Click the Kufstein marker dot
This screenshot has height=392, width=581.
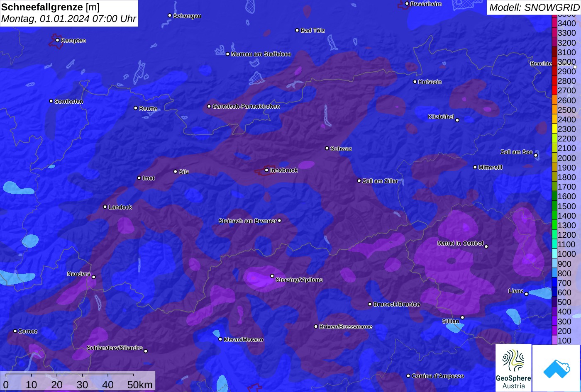[415, 82]
